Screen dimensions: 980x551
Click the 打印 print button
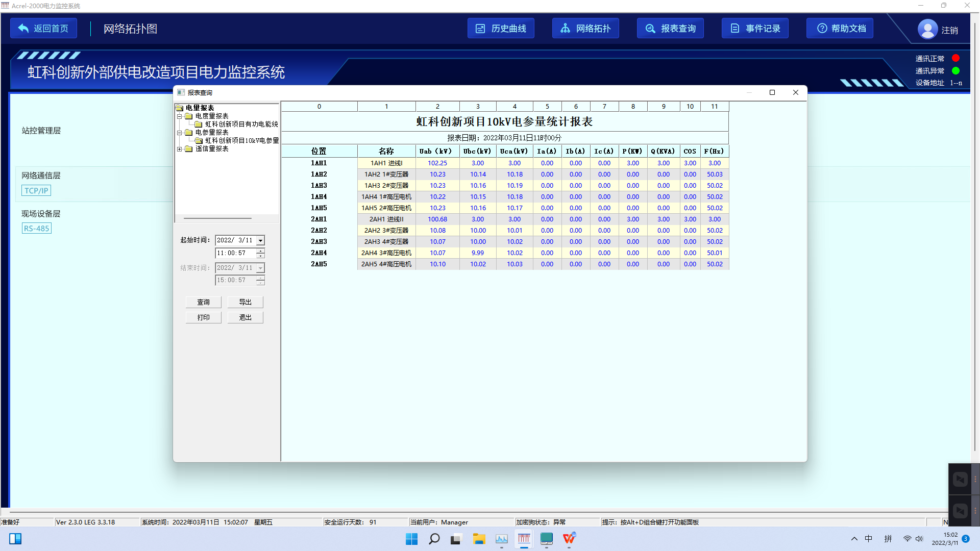(203, 317)
